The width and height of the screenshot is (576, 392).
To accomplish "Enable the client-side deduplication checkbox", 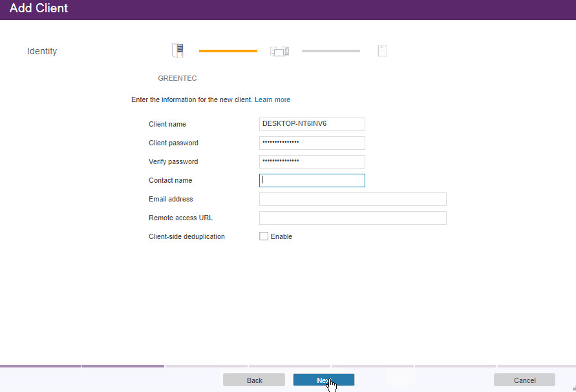I will point(264,236).
